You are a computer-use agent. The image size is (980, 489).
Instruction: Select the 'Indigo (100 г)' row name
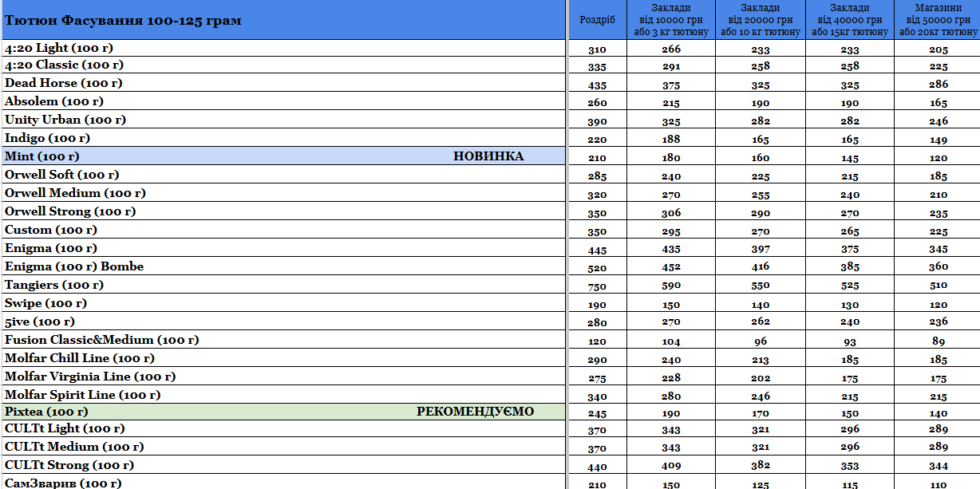pyautogui.click(x=48, y=138)
